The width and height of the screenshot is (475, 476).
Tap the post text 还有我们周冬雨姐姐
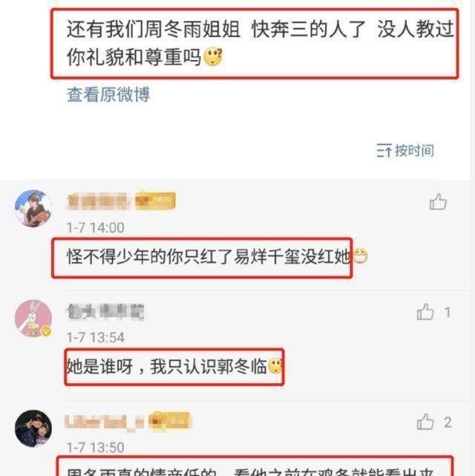pyautogui.click(x=154, y=30)
